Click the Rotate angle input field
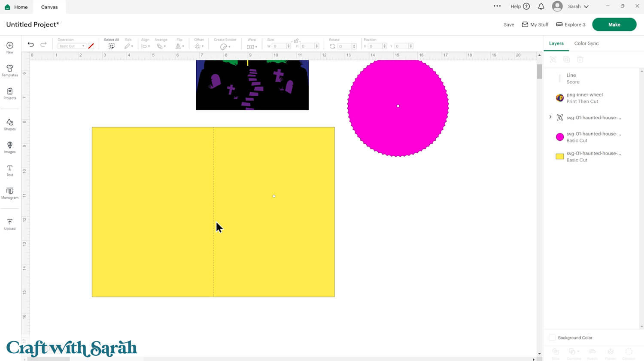 pyautogui.click(x=346, y=46)
